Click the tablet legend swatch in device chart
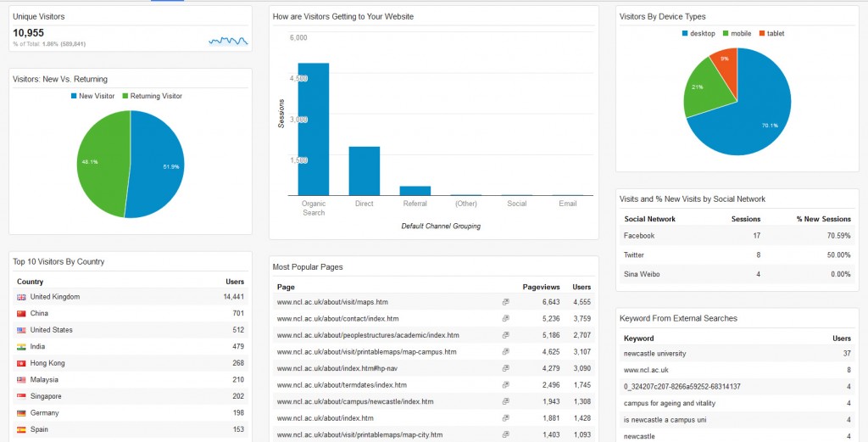The height and width of the screenshot is (442, 868). (761, 34)
